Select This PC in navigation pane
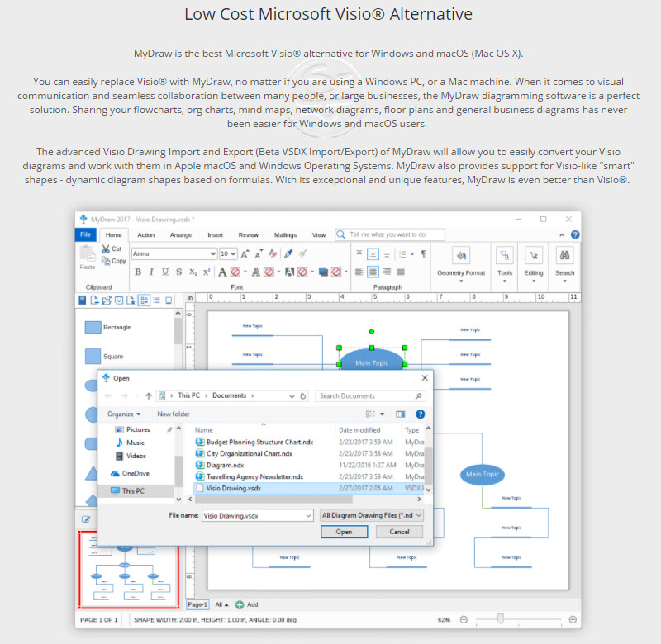 136,491
